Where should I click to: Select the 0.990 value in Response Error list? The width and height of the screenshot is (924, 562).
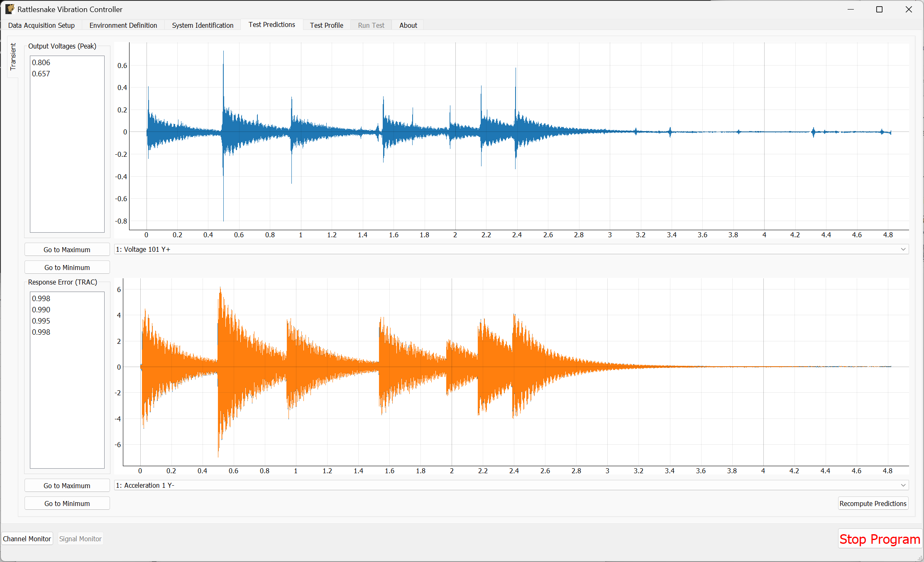[x=41, y=309]
